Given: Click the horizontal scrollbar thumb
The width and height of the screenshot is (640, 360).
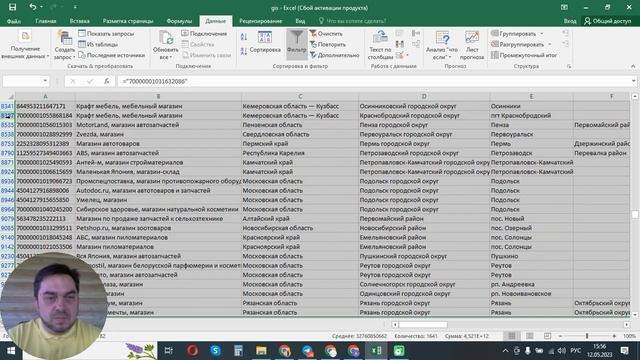Looking at the screenshot, I should pyautogui.click(x=423, y=324).
